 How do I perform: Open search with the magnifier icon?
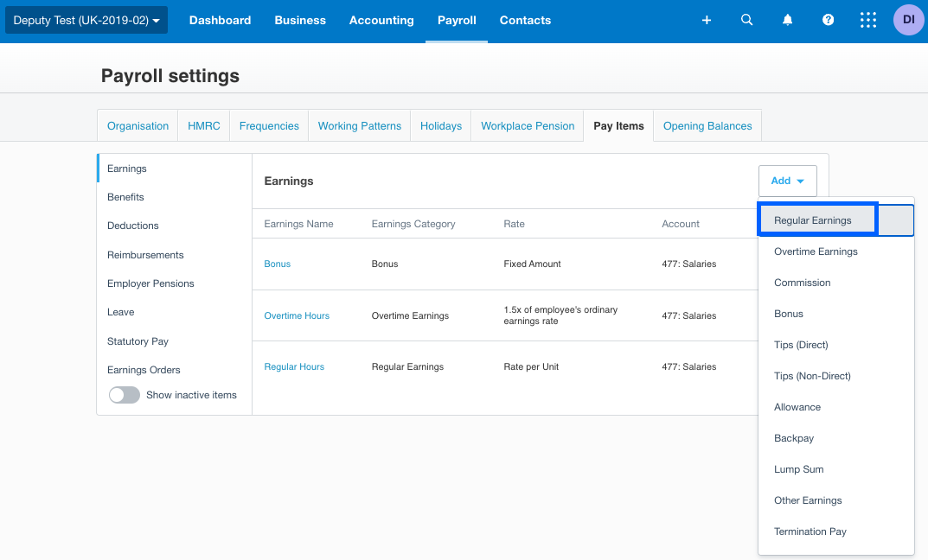(x=747, y=20)
